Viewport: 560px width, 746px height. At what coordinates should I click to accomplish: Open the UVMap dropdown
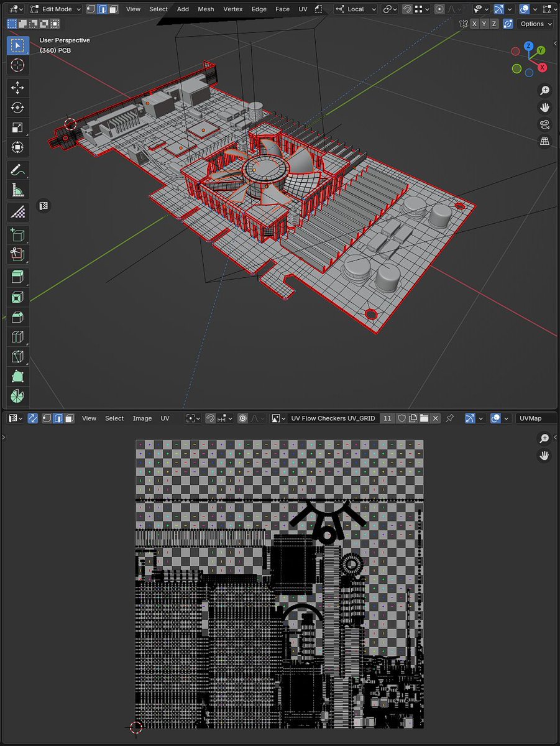536,418
